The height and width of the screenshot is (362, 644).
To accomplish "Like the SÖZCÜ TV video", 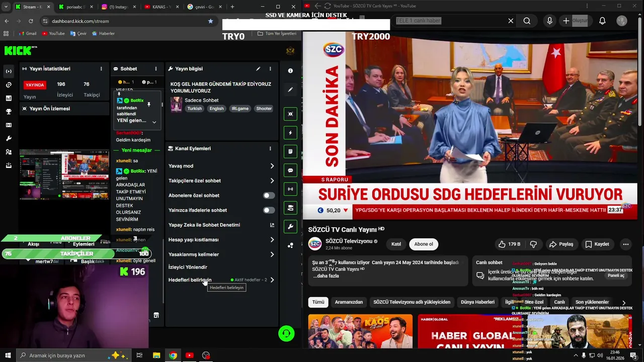I will tap(509, 244).
